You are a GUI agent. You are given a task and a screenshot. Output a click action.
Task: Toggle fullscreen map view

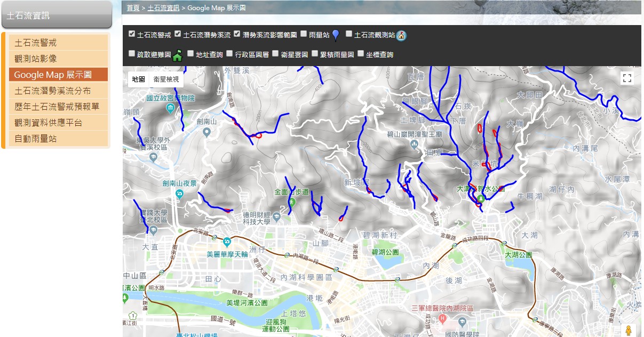click(627, 78)
